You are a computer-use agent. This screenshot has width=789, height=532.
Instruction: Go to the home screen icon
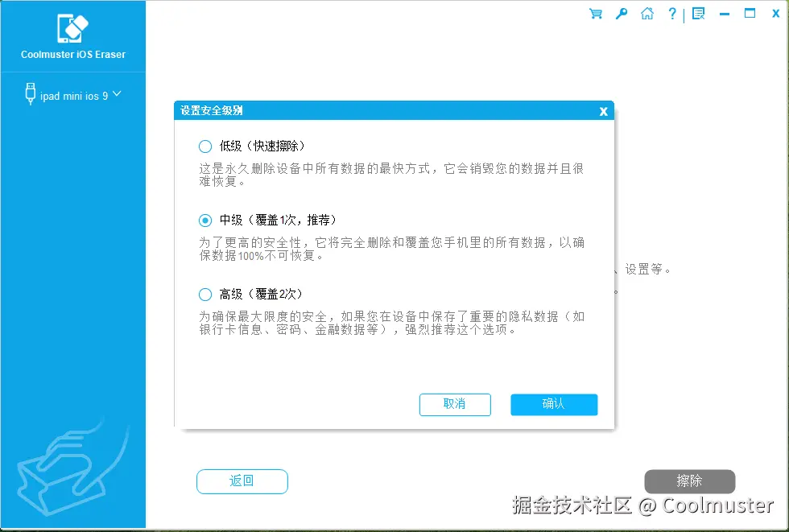(646, 14)
